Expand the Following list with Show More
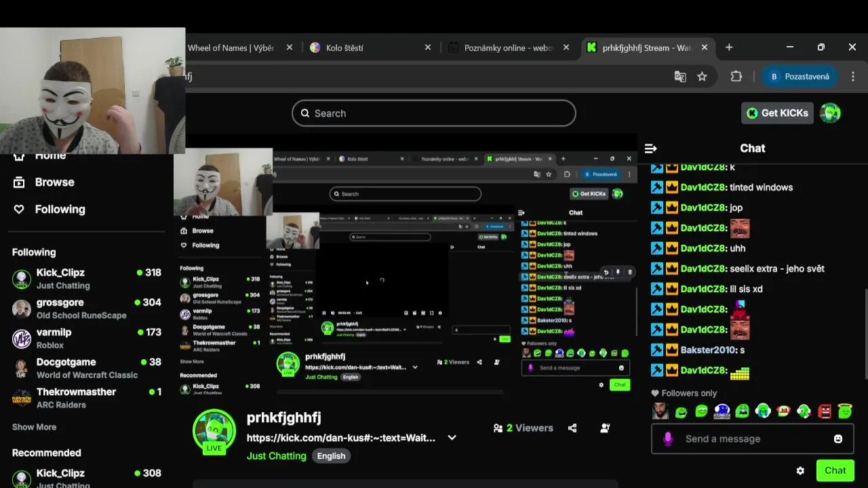Image resolution: width=868 pixels, height=488 pixels. pos(34,427)
